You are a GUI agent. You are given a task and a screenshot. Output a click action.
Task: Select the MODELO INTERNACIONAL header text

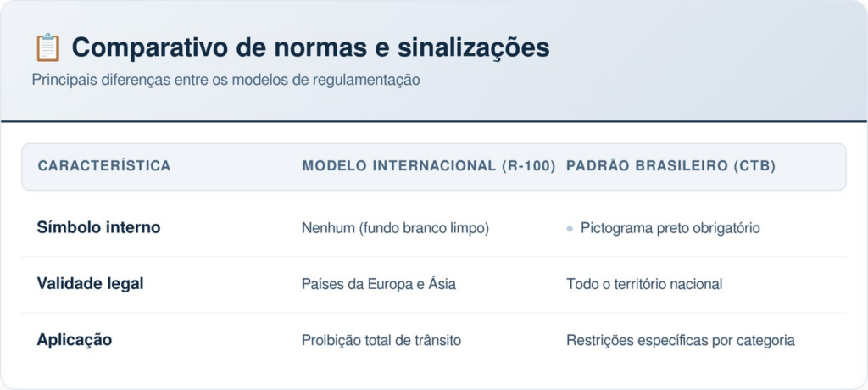click(x=398, y=166)
